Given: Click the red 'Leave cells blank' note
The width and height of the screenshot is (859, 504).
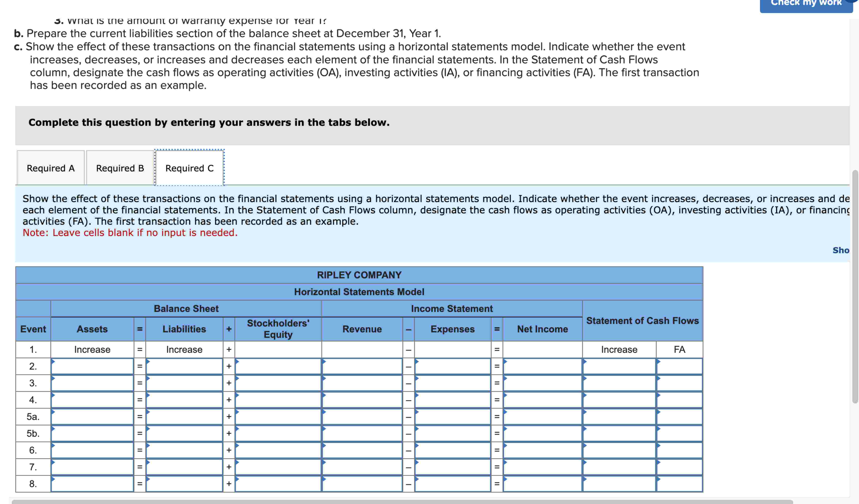Looking at the screenshot, I should pyautogui.click(x=130, y=233).
